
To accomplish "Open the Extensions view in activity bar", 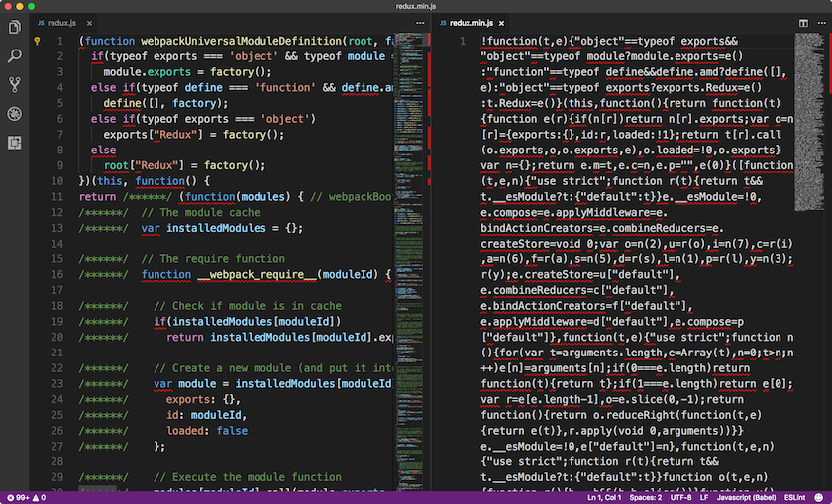I will [15, 143].
